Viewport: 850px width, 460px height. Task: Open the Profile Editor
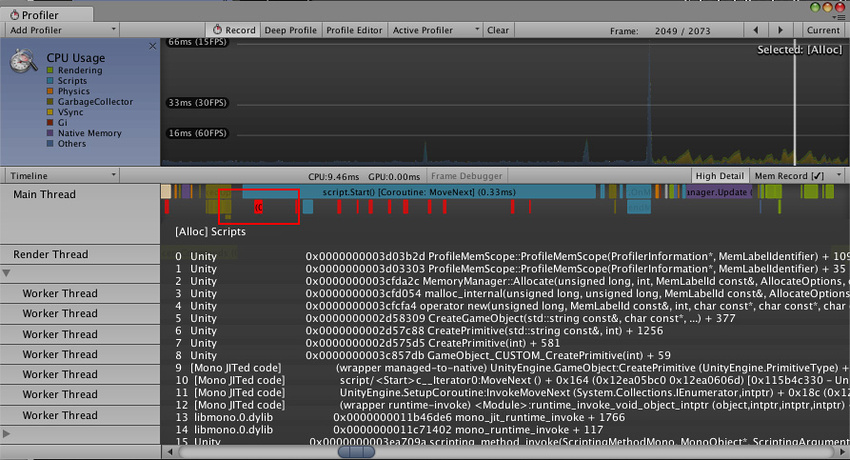point(354,30)
